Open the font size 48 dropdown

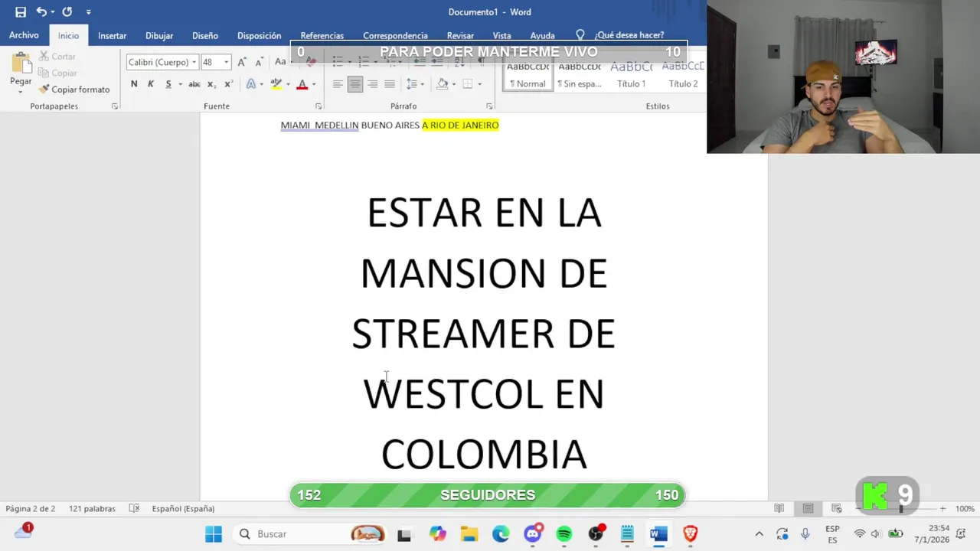pyautogui.click(x=226, y=62)
